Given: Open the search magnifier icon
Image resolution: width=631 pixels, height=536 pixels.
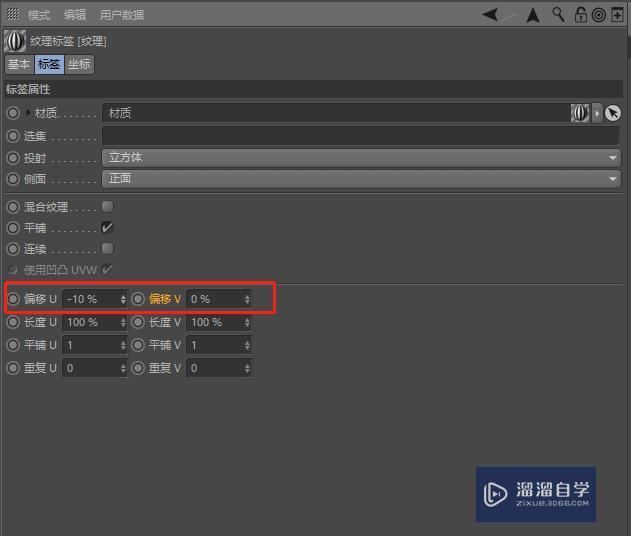Looking at the screenshot, I should pos(558,14).
